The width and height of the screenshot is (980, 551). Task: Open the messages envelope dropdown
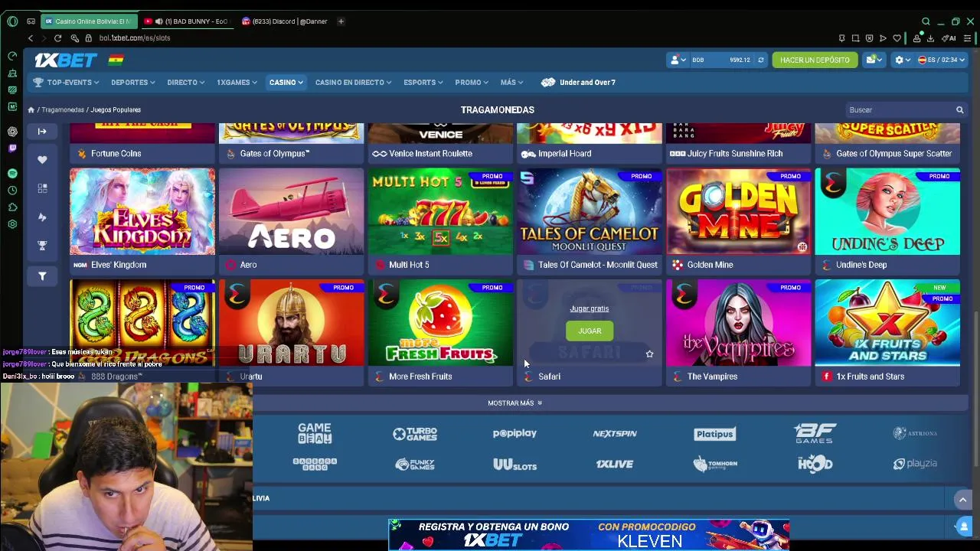[874, 60]
